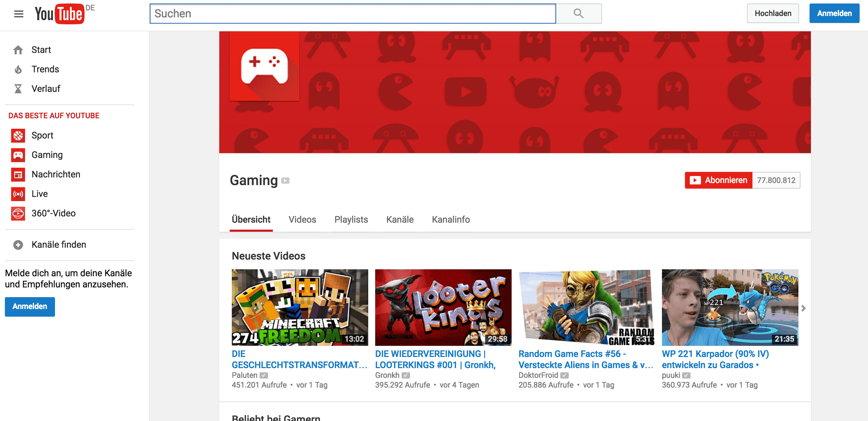Click the Start home icon

pyautogui.click(x=18, y=50)
